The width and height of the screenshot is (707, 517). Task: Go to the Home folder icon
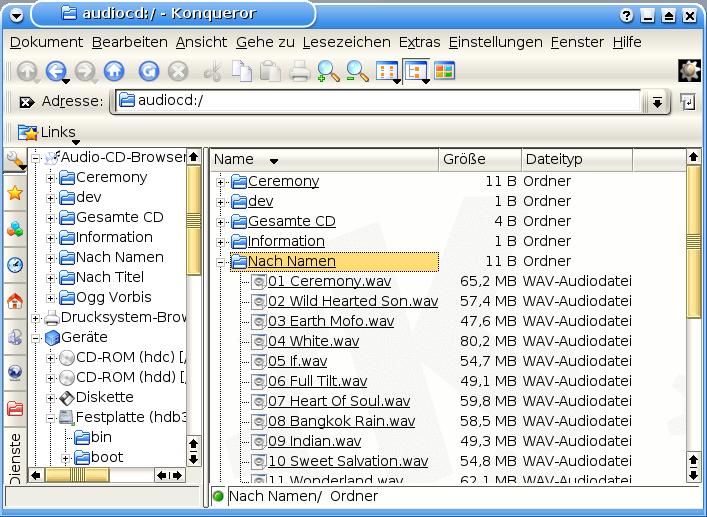114,71
